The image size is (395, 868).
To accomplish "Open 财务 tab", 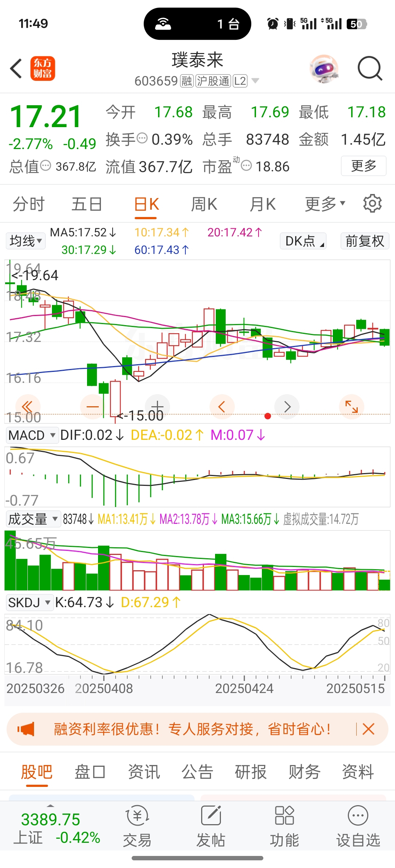I will click(304, 772).
